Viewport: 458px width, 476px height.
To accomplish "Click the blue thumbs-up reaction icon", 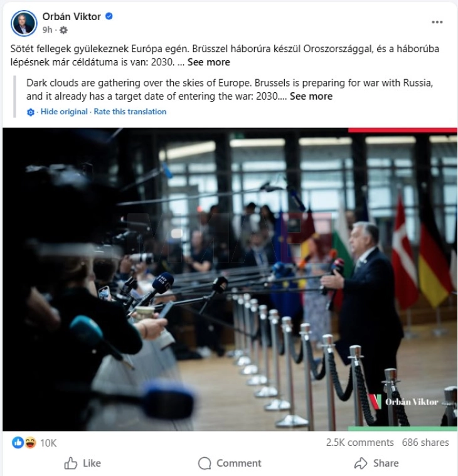I will pos(18,443).
